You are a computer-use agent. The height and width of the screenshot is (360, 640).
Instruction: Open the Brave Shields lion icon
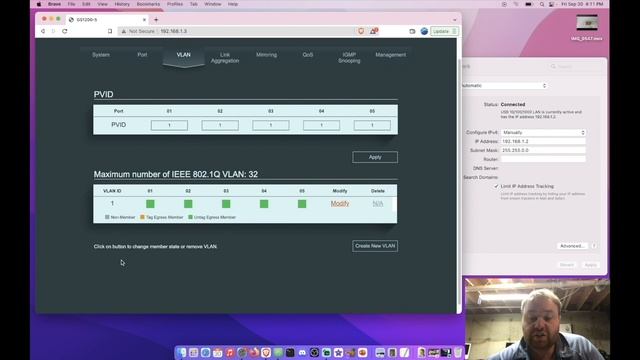tap(361, 31)
